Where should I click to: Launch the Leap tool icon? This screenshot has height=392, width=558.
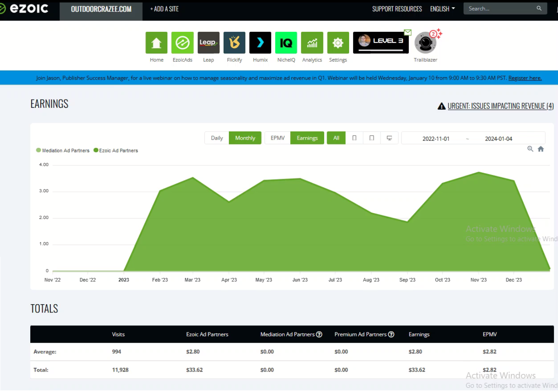208,42
